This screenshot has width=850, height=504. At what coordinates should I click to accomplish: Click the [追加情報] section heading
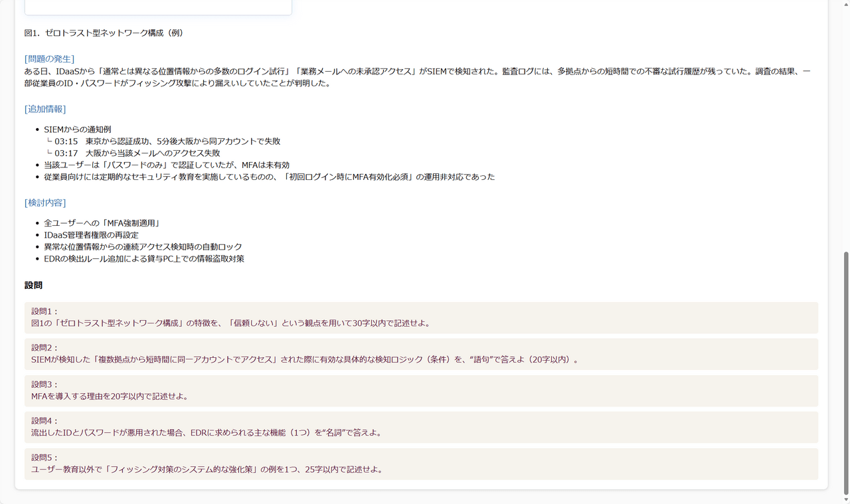(45, 109)
